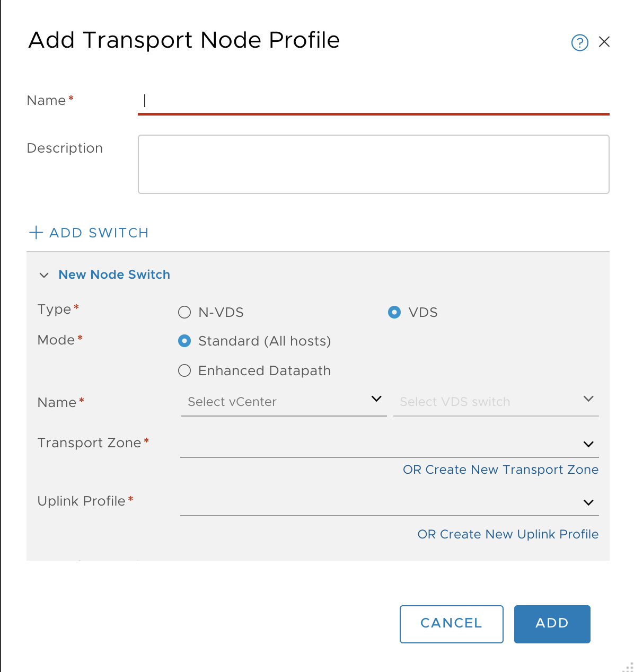Click the plus icon beside ADD SWITCH
The height and width of the screenshot is (672, 634).
point(36,233)
